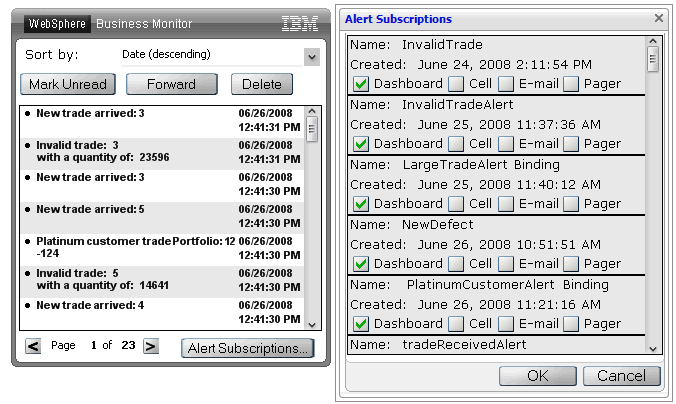Click the WebSphere title label
The image size is (676, 404).
57,24
